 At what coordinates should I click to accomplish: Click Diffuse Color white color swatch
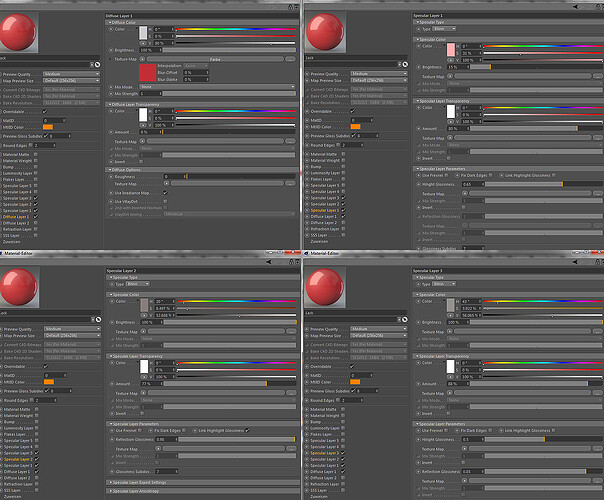point(143,33)
